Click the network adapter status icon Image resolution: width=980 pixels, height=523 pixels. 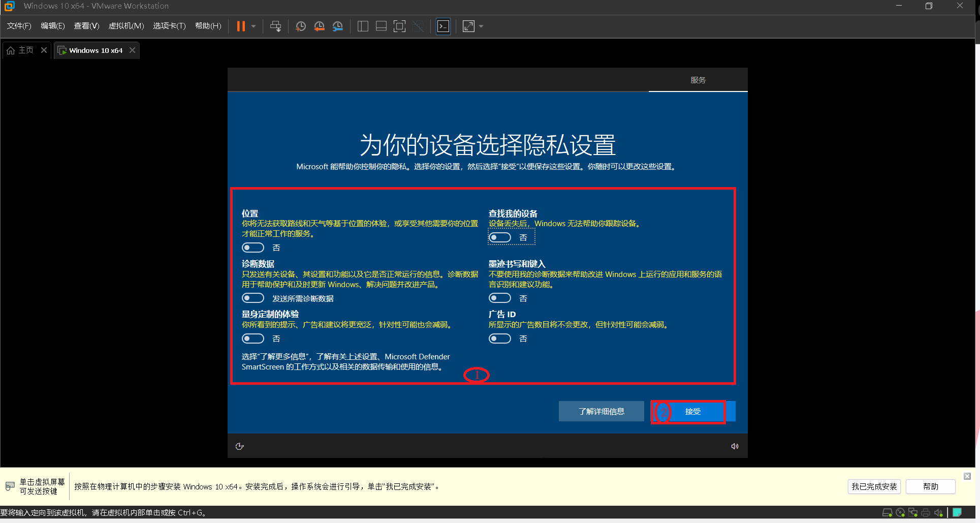click(x=913, y=512)
